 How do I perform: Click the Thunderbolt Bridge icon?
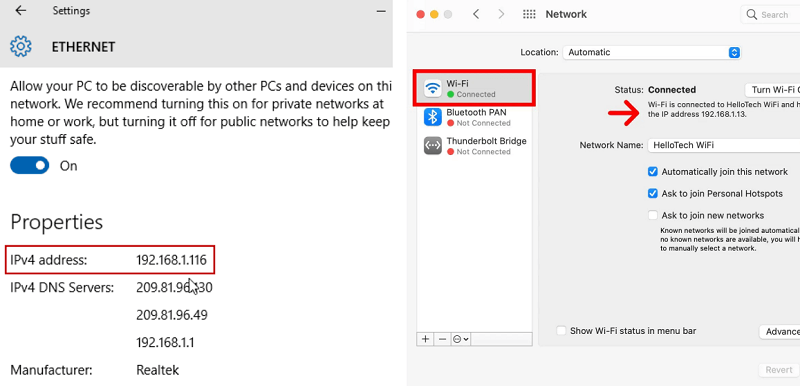pyautogui.click(x=433, y=146)
